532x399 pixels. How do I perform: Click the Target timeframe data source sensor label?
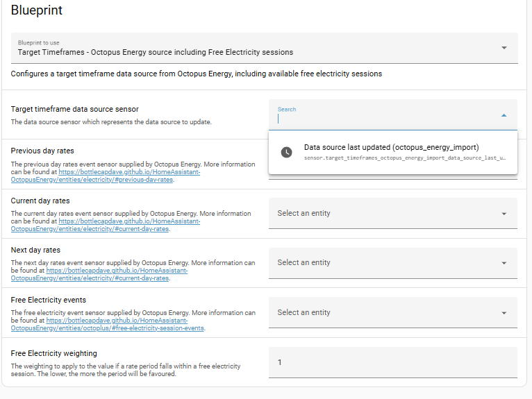75,109
